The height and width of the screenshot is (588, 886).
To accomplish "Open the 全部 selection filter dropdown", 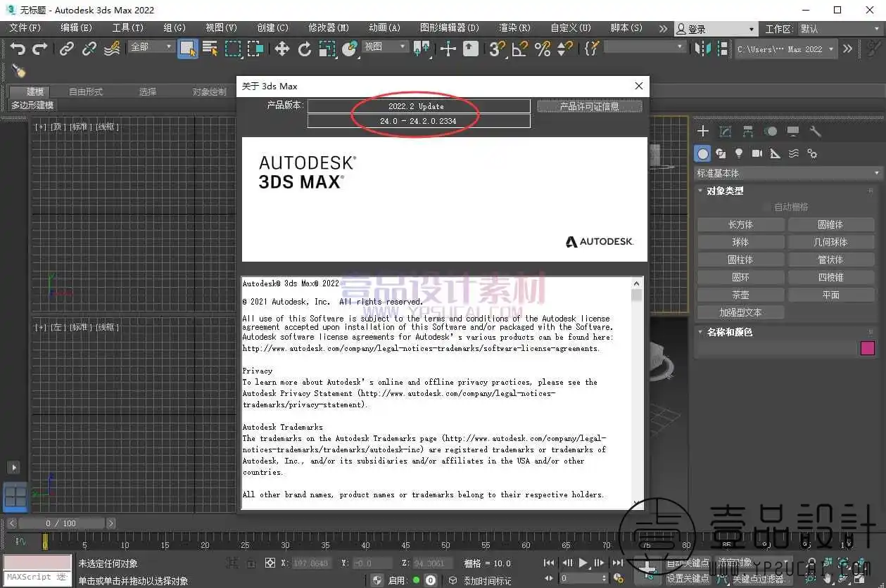I will (x=151, y=46).
